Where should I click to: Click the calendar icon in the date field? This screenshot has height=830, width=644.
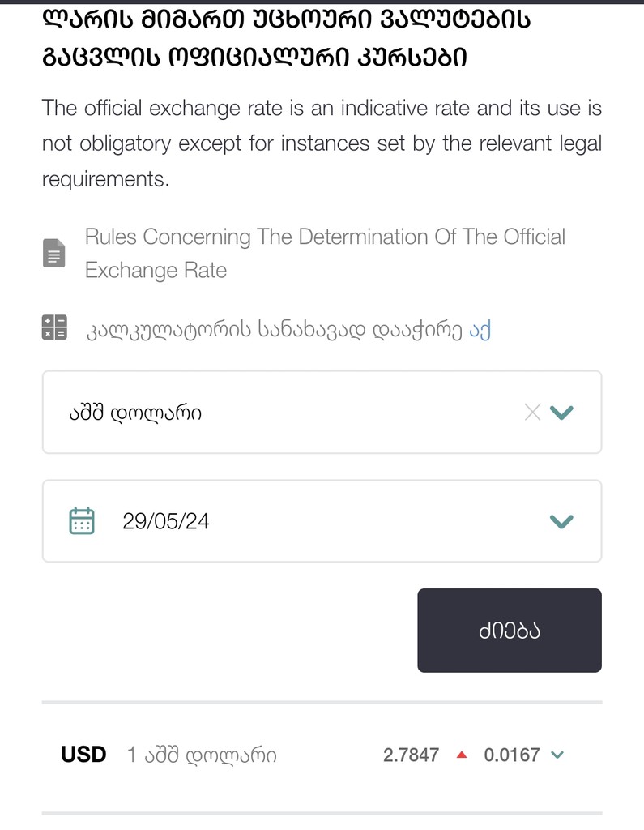tap(82, 520)
